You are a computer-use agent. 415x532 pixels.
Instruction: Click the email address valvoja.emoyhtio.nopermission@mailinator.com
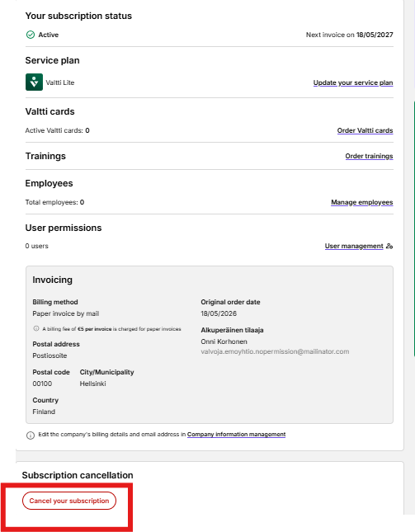(x=275, y=351)
